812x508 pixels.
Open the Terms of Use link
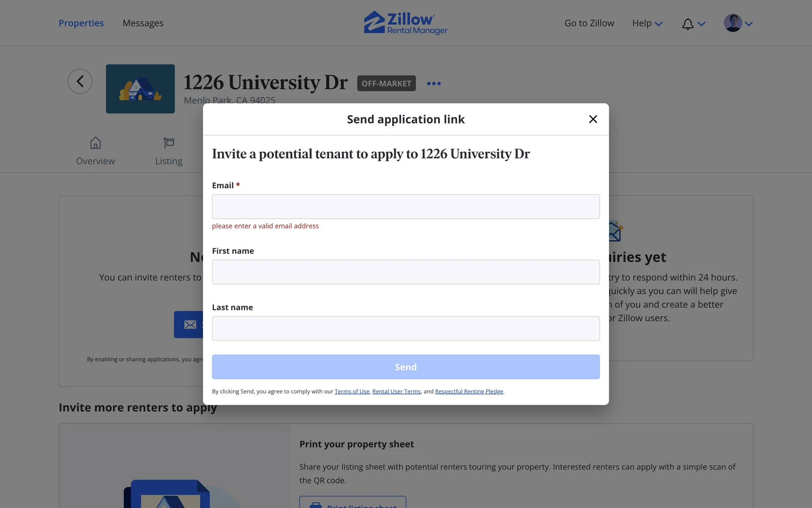(352, 392)
